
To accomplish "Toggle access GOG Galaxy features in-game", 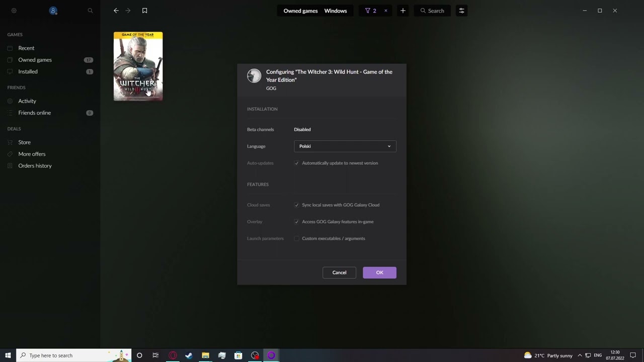I will [296, 222].
